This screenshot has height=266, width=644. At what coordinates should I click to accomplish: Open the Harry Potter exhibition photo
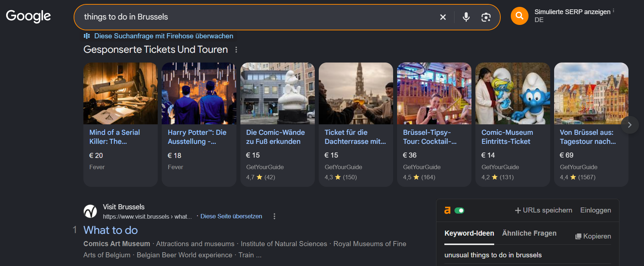tap(199, 94)
